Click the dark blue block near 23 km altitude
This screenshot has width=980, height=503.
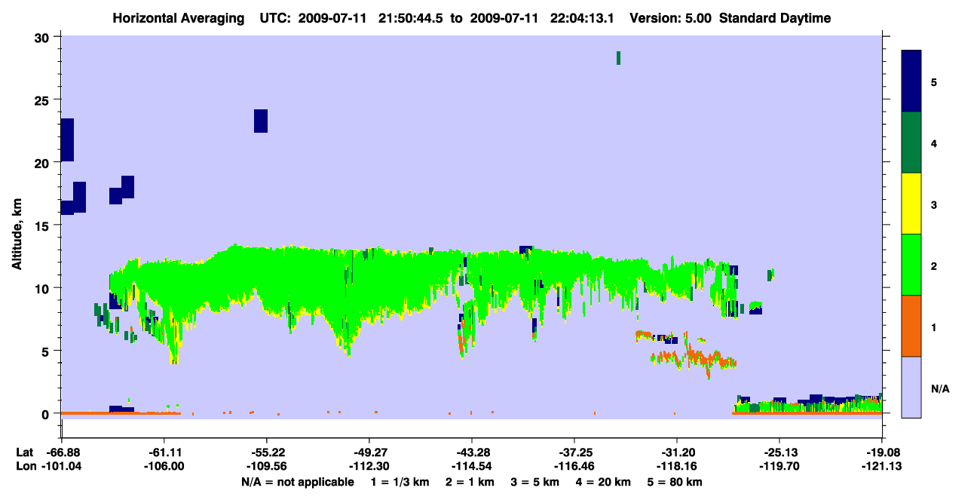(x=261, y=121)
